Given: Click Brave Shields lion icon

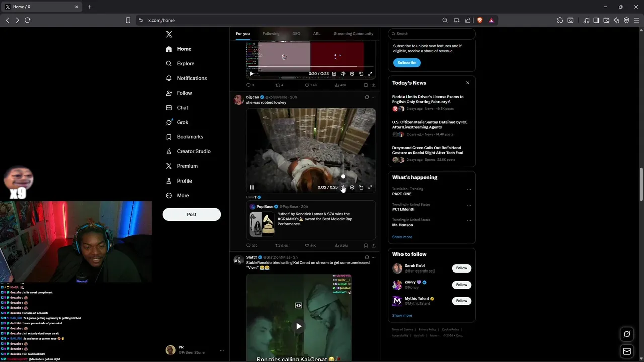Looking at the screenshot, I should tap(480, 20).
